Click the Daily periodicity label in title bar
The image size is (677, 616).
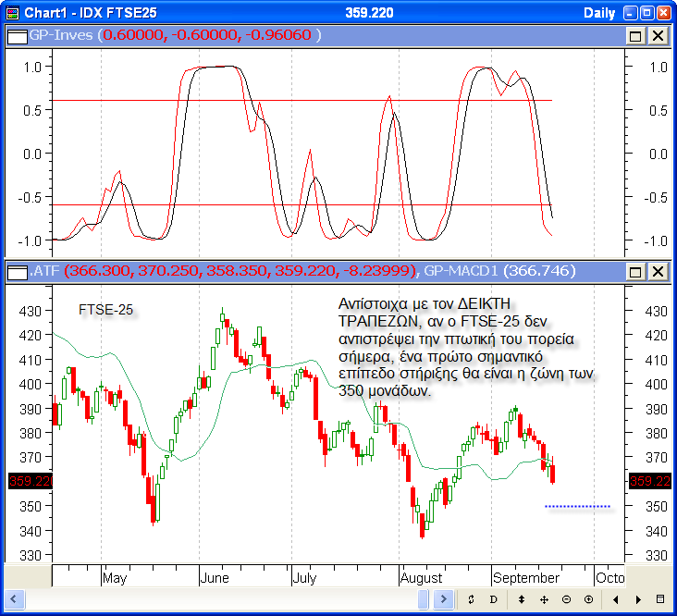coord(599,12)
